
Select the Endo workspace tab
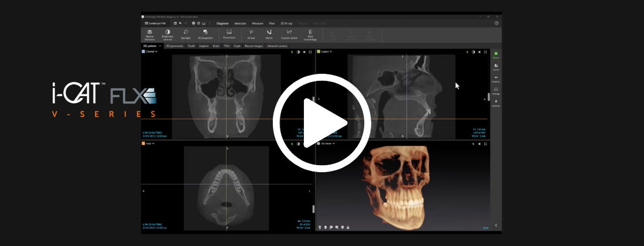tap(216, 46)
